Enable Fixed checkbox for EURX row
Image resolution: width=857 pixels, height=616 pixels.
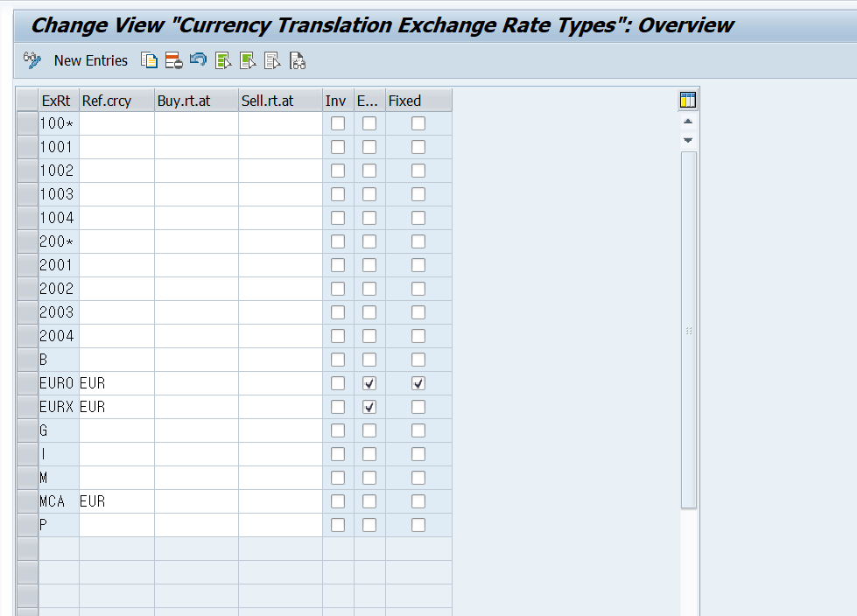[x=418, y=407]
